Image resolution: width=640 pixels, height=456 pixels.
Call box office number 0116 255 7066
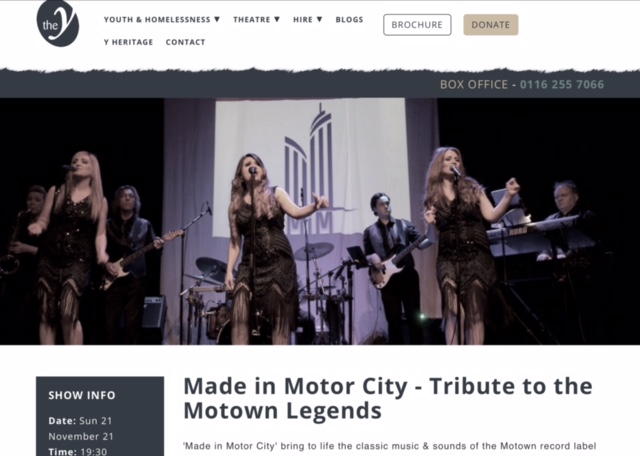click(562, 85)
